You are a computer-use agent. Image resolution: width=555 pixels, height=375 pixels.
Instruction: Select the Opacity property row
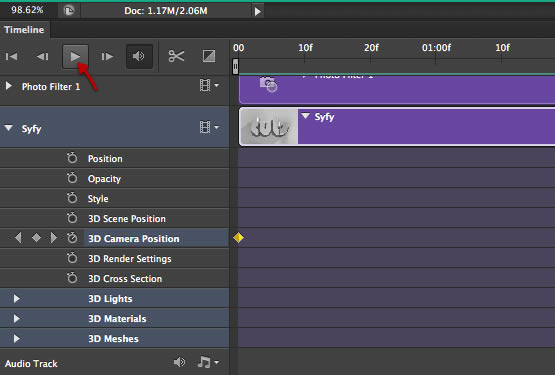114,178
